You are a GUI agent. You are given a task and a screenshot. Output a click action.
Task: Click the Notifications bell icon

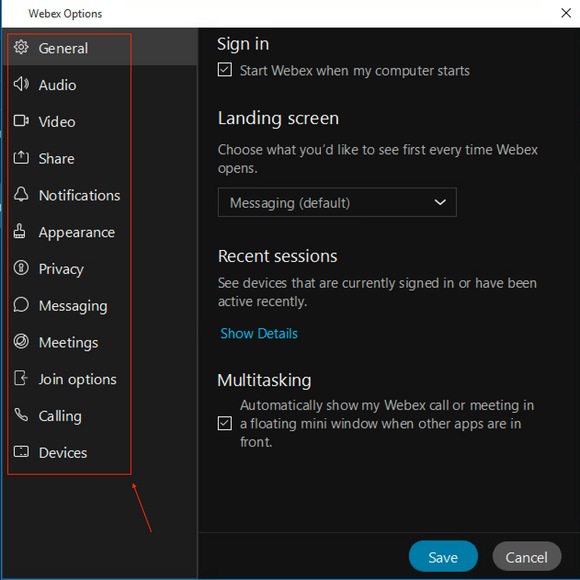(21, 194)
